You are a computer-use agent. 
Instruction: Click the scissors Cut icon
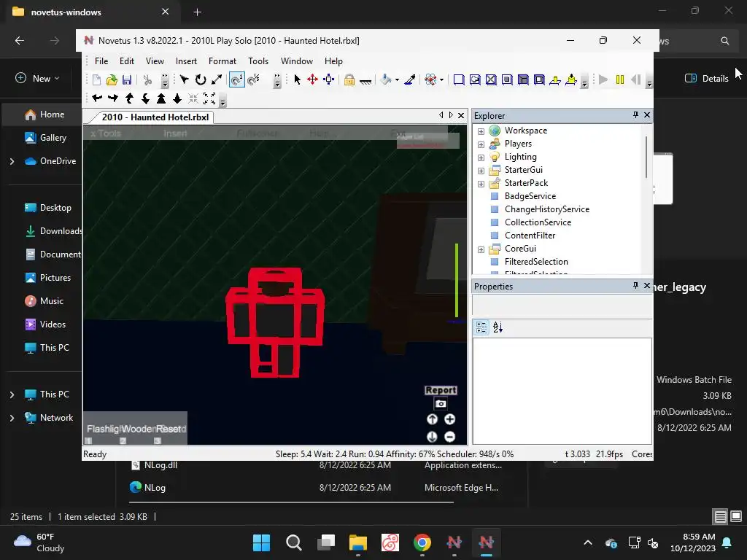(147, 79)
